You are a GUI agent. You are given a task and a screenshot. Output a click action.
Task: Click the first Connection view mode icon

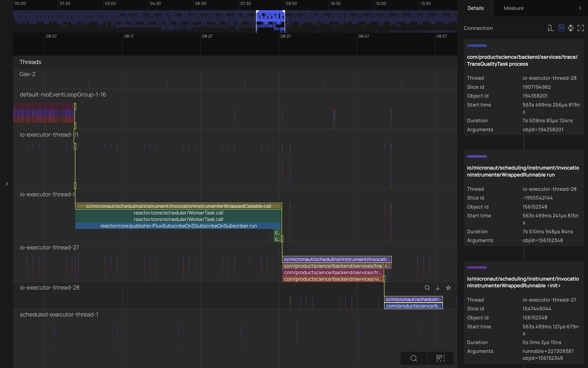(x=551, y=28)
